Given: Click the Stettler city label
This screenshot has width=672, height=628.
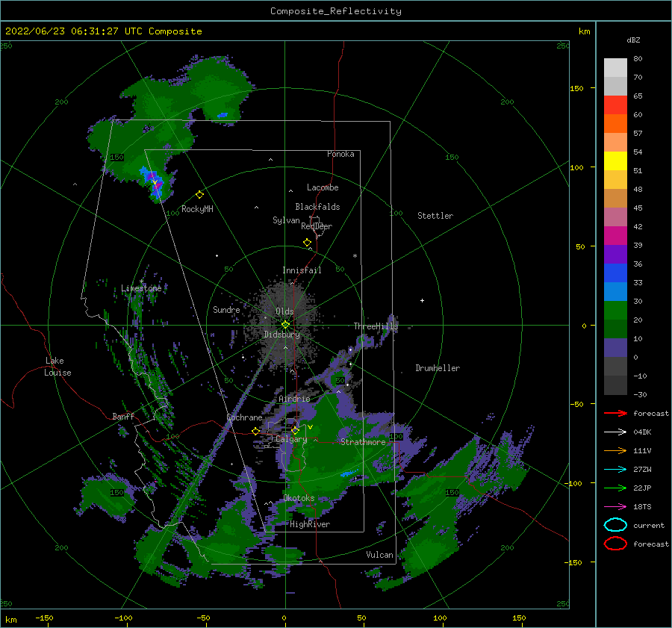Looking at the screenshot, I should coord(435,216).
